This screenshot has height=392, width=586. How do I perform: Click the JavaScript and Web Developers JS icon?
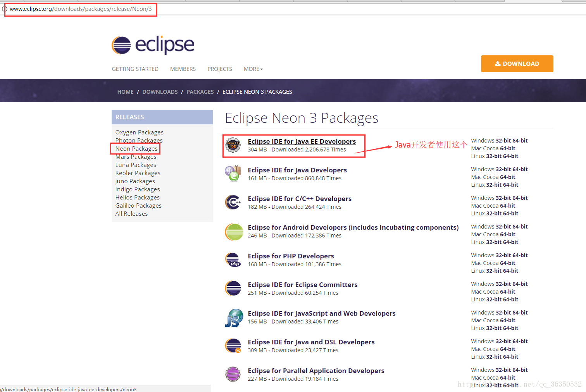click(234, 318)
